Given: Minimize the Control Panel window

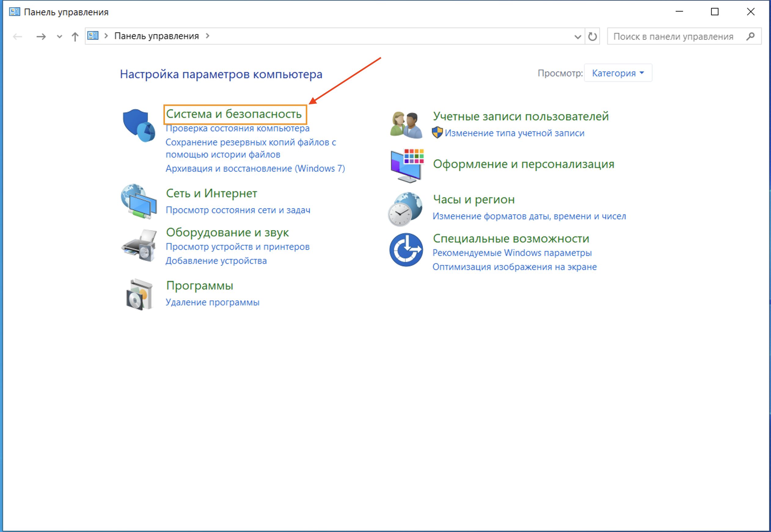Looking at the screenshot, I should click(x=679, y=12).
